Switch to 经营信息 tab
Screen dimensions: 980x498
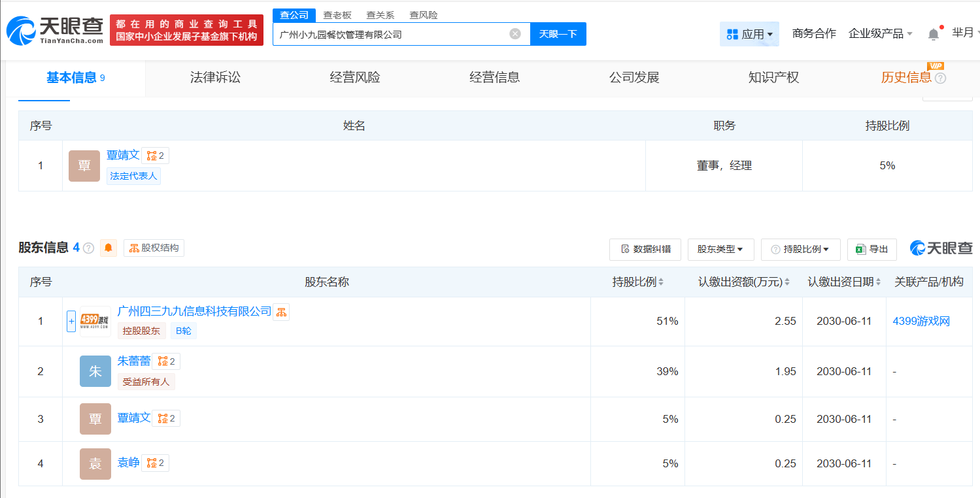[494, 78]
